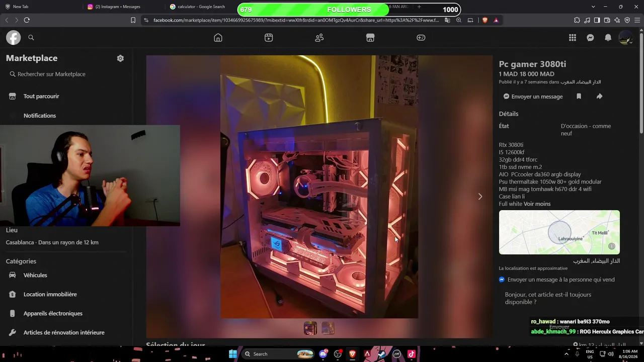Reload the page
The width and height of the screenshot is (644, 362).
point(27,20)
